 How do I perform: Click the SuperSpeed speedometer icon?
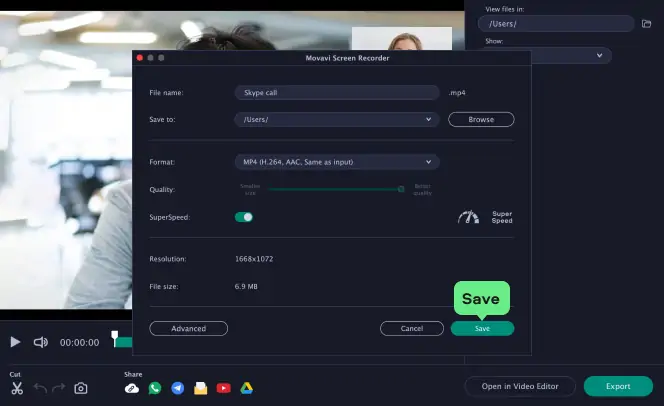468,217
